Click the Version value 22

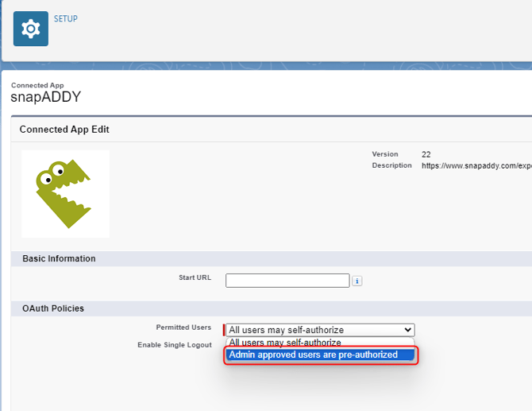tap(426, 154)
